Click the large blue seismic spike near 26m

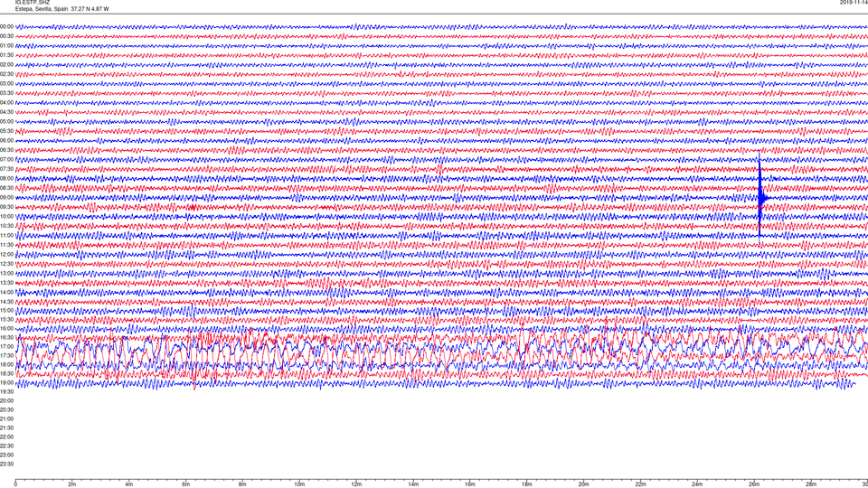coord(760,198)
